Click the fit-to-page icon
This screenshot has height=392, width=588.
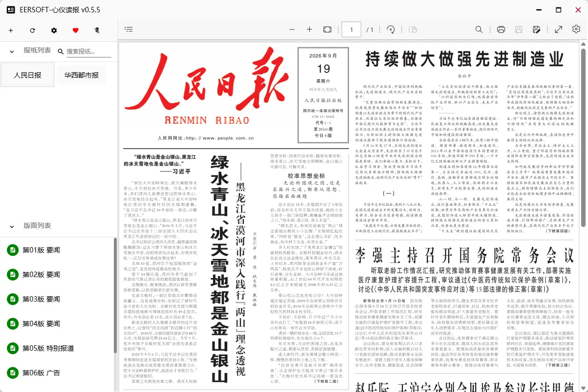pyautogui.click(x=327, y=29)
